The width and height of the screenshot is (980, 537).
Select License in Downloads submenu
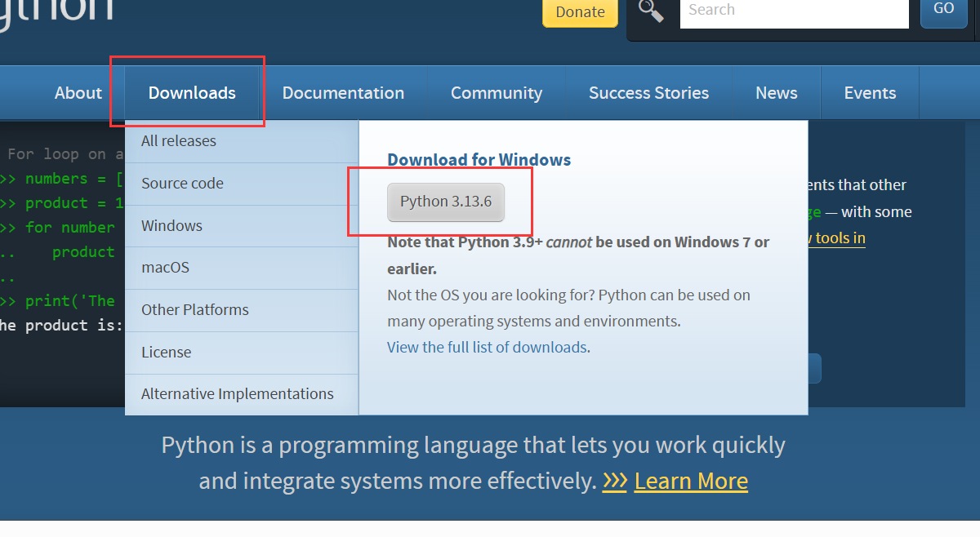tap(242, 353)
